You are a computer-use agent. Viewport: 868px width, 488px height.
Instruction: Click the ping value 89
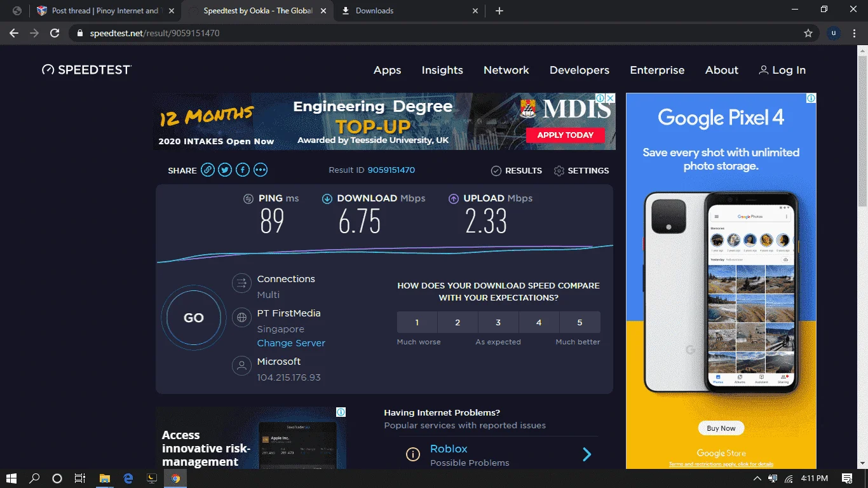point(272,221)
